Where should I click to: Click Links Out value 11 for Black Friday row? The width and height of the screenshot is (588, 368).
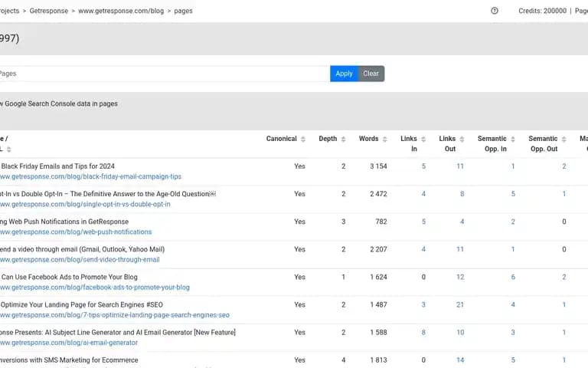[460, 166]
